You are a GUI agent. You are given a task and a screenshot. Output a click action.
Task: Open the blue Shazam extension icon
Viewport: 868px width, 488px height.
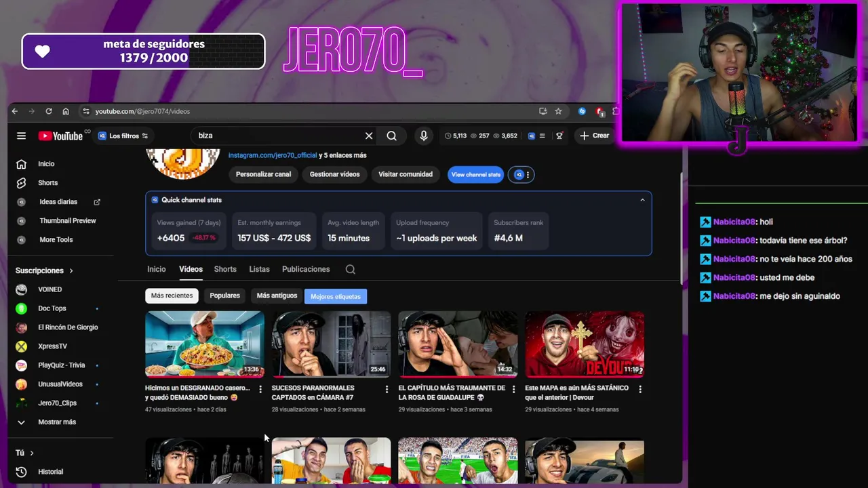click(582, 111)
